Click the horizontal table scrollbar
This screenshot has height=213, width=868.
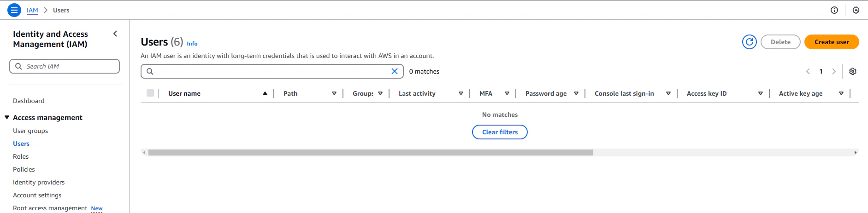click(x=370, y=152)
